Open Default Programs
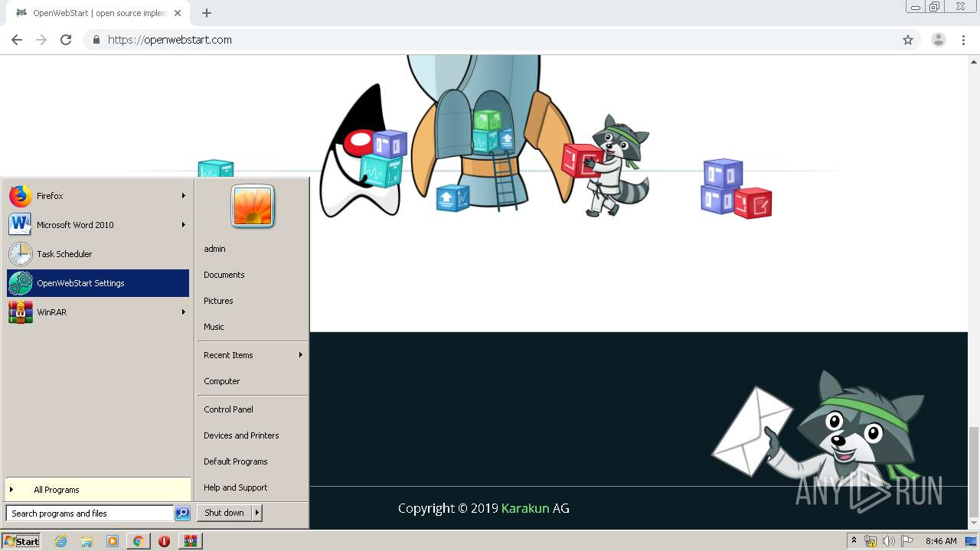Image resolution: width=980 pixels, height=551 pixels. [235, 461]
